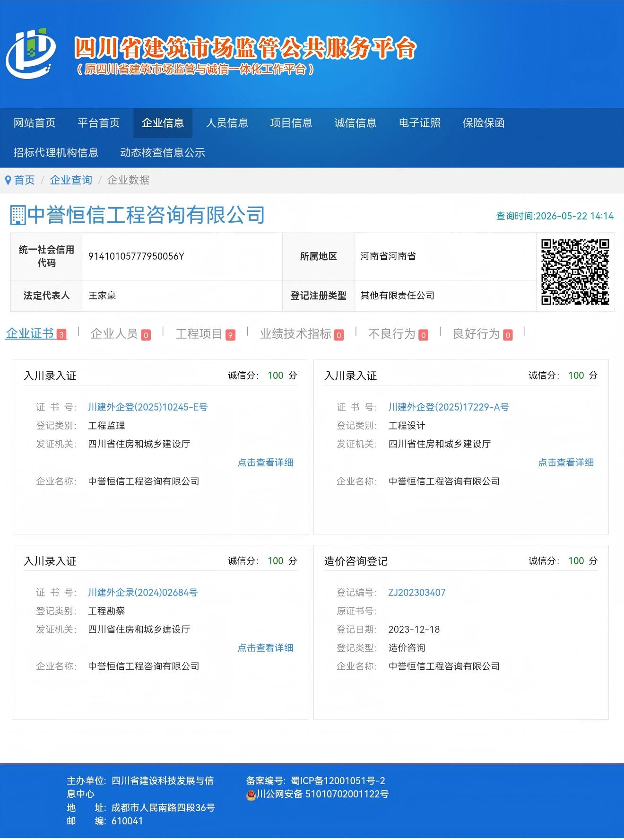The width and height of the screenshot is (624, 840).
Task: Click legal representative name 王家豪
Action: tap(102, 296)
